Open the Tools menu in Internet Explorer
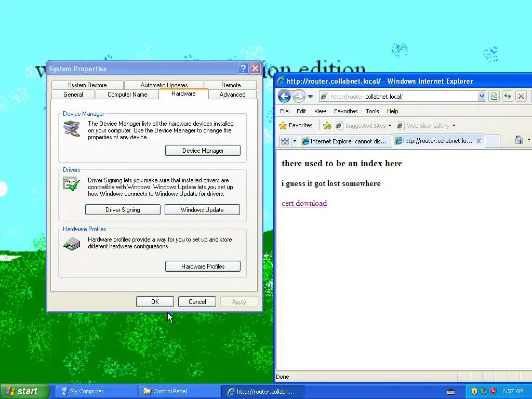This screenshot has width=532, height=399. (372, 111)
